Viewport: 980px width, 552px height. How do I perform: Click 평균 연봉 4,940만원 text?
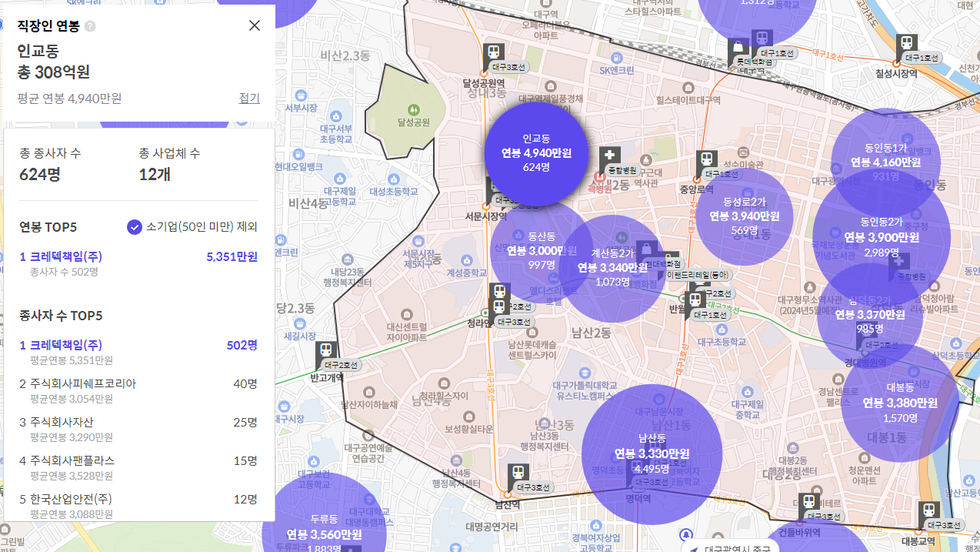pyautogui.click(x=70, y=99)
